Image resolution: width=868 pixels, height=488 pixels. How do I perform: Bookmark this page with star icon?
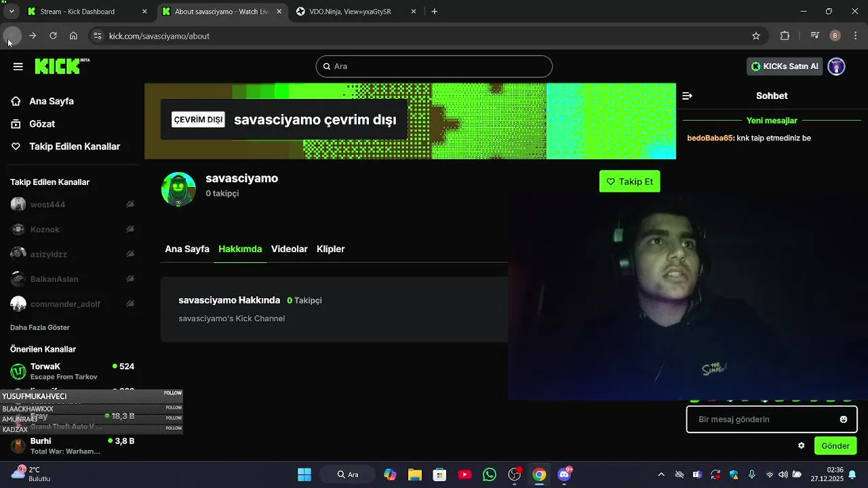coord(756,36)
